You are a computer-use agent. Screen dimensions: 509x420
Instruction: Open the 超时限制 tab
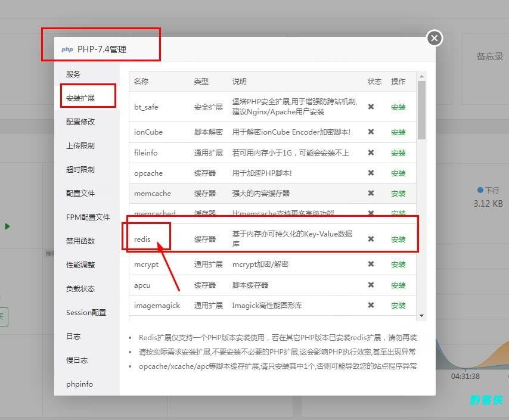pyautogui.click(x=80, y=169)
